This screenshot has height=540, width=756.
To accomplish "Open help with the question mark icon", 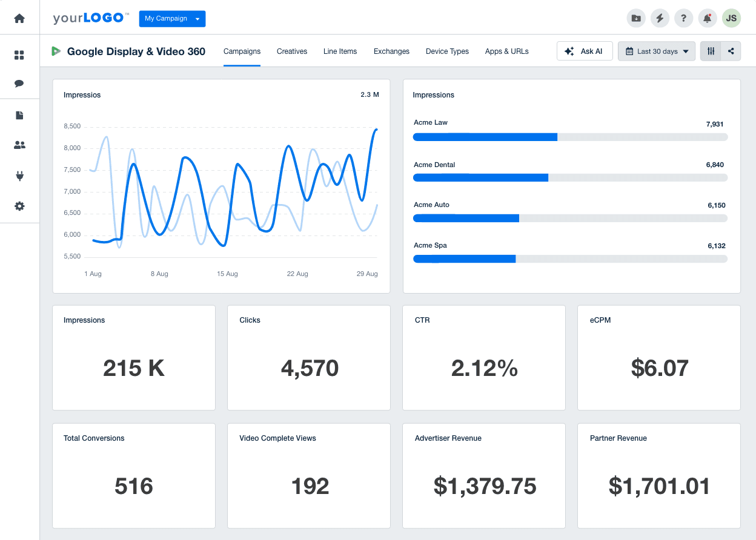I will (x=683, y=18).
